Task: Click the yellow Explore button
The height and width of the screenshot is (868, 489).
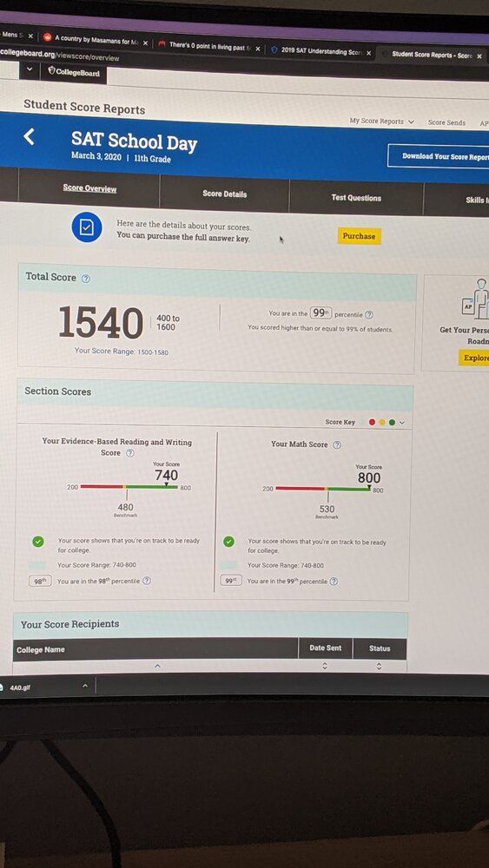Action: point(474,358)
